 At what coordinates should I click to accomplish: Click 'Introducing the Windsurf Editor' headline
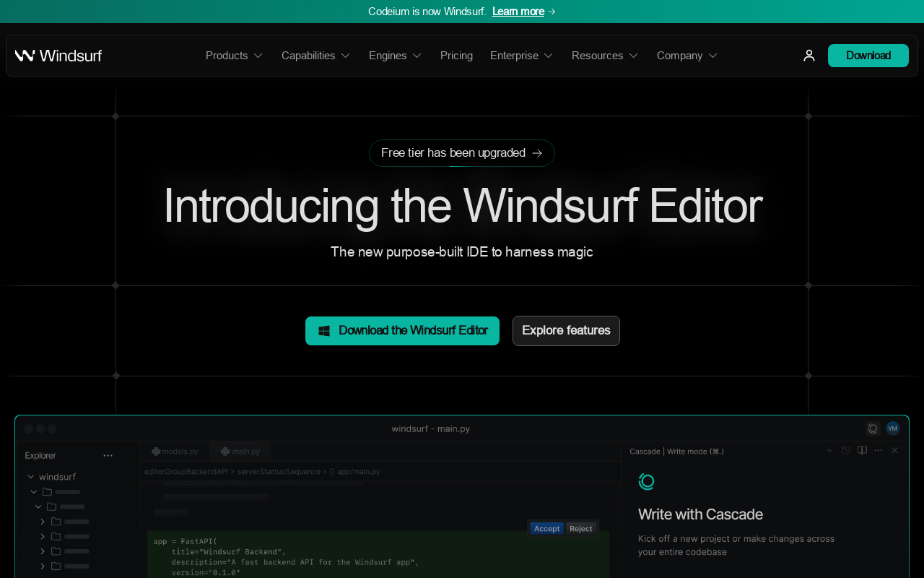[463, 206]
